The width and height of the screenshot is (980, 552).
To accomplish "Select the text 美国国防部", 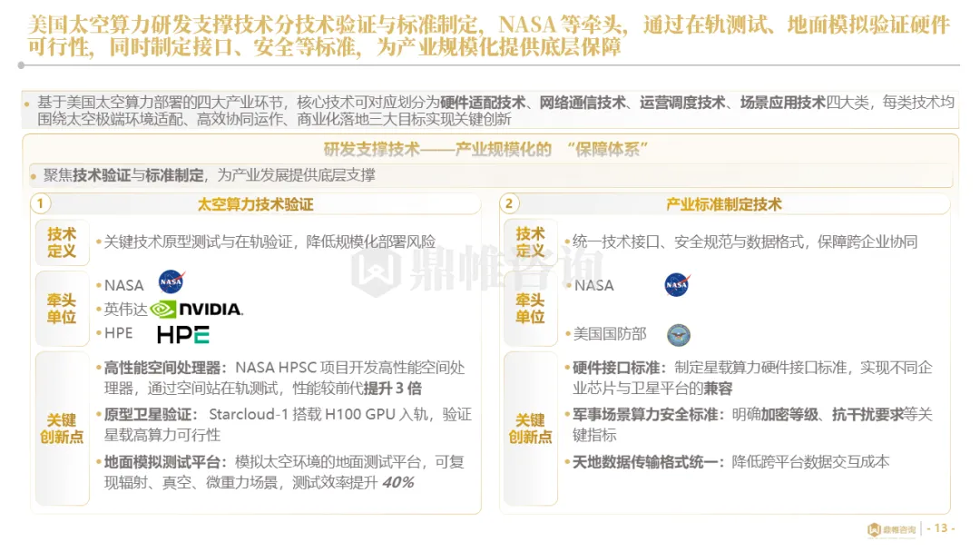I will pos(610,334).
